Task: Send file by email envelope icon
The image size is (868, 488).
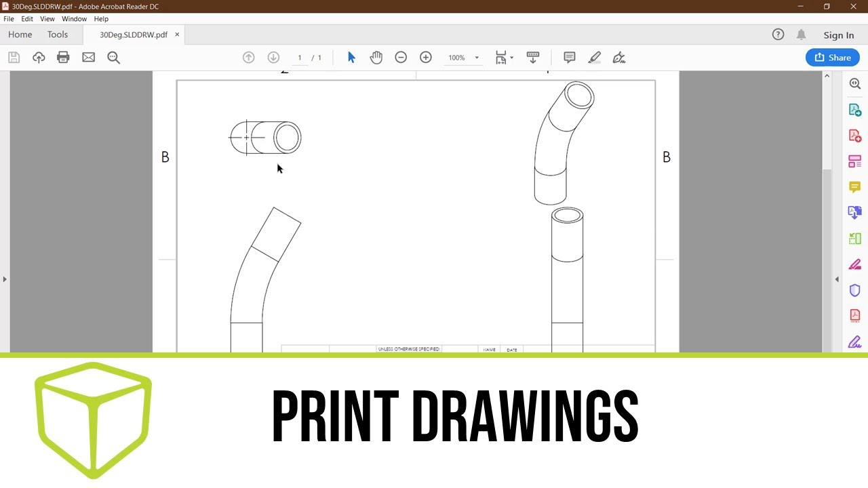Action: [88, 58]
